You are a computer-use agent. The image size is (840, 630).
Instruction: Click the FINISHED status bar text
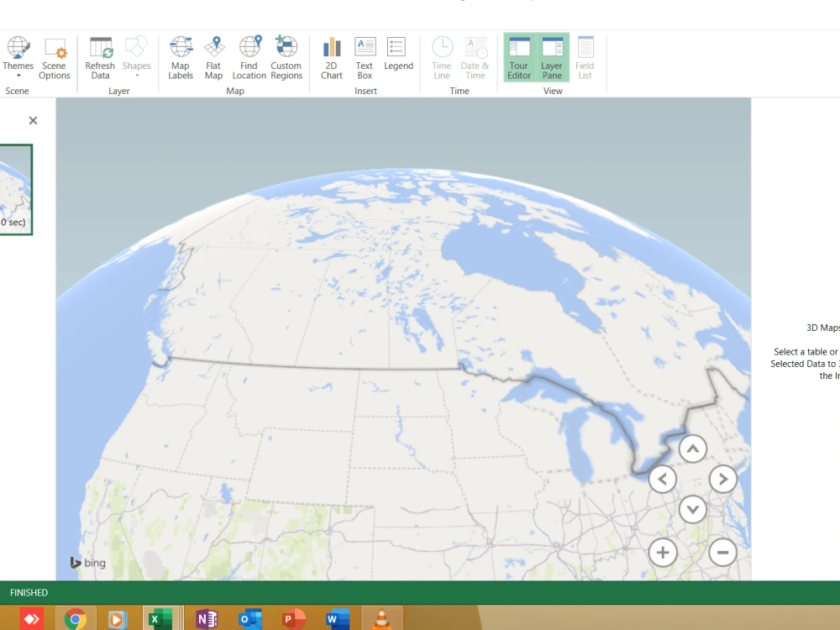click(29, 592)
